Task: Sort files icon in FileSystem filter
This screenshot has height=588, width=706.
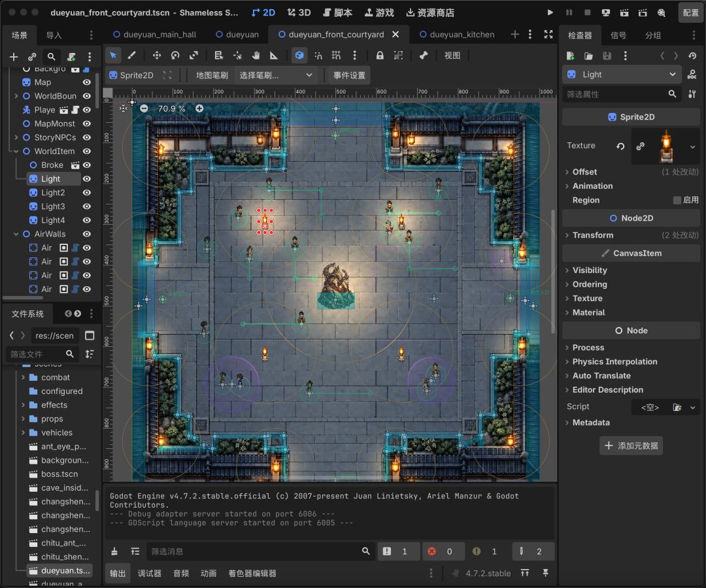Action: 90,354
